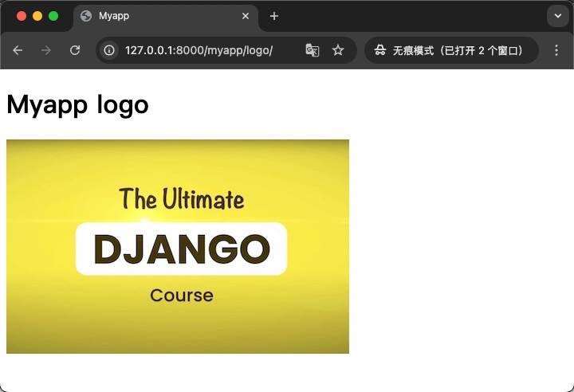Reload the current page
This screenshot has width=574, height=392.
click(75, 50)
